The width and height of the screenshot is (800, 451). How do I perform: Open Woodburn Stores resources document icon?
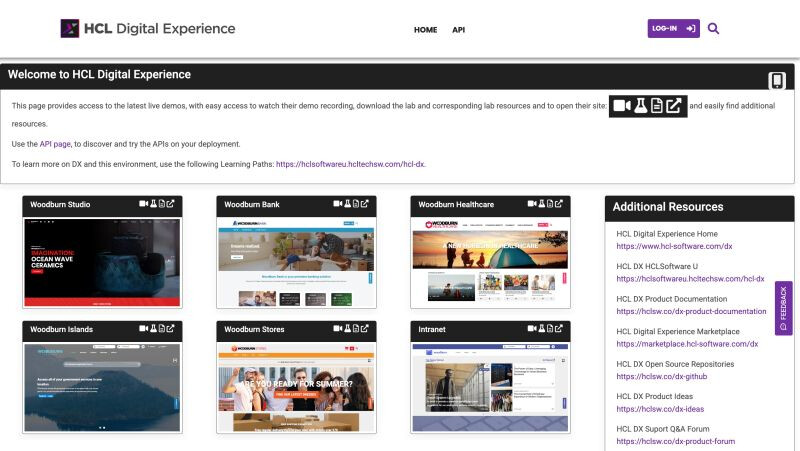(356, 329)
